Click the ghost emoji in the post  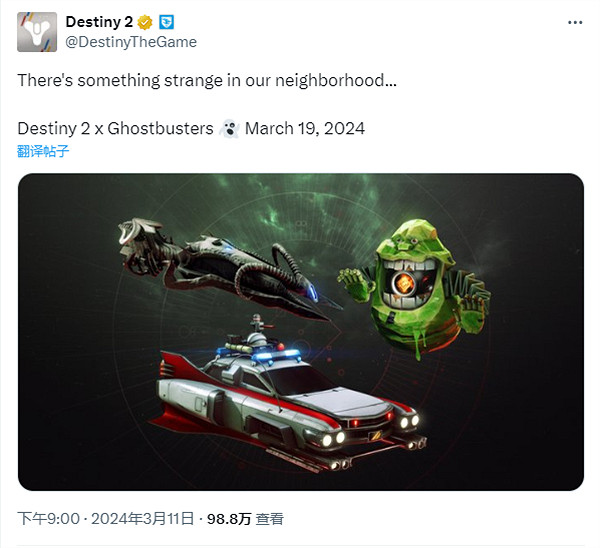[x=229, y=129]
